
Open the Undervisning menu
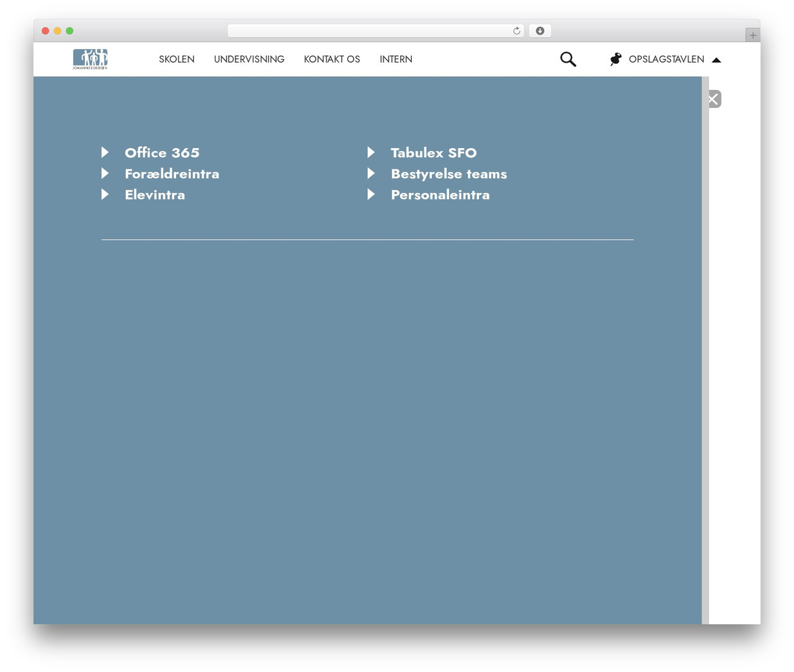point(249,59)
